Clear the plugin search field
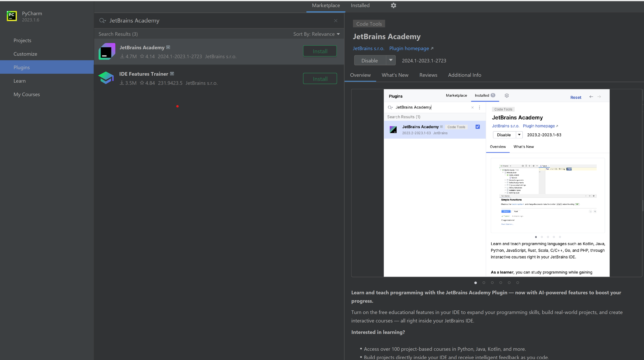Screen dimensions: 644x360 click(x=336, y=21)
